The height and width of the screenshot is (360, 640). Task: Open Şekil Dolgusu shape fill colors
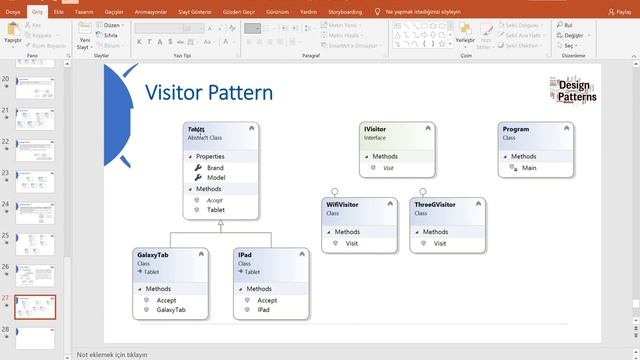pyautogui.click(x=519, y=25)
